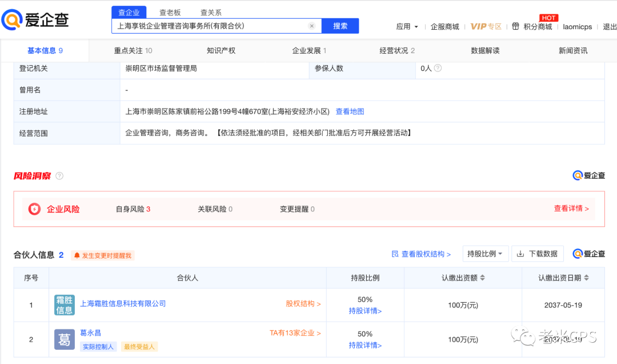Click 变更提醒 0 in the risk panel
The width and height of the screenshot is (617, 364).
pyautogui.click(x=297, y=209)
